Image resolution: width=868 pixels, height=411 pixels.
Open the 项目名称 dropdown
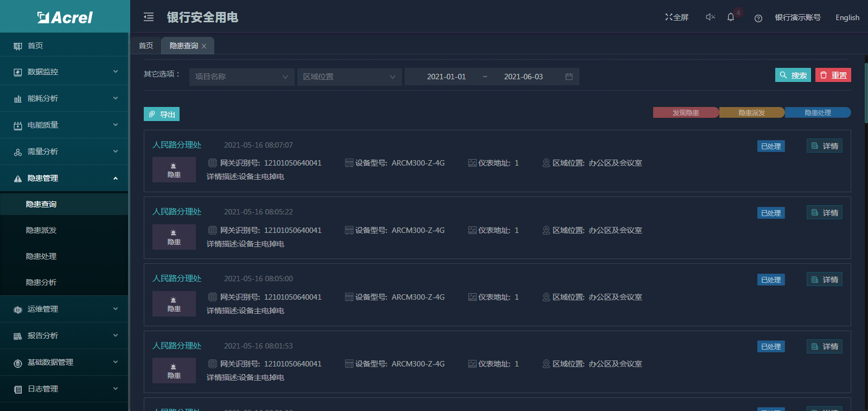click(241, 77)
